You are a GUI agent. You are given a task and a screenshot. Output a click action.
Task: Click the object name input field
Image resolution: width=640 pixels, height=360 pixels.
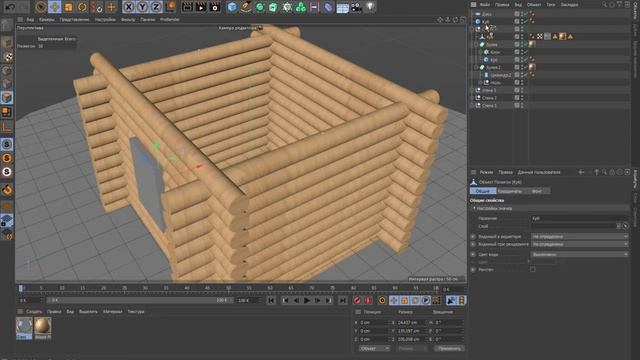(579, 218)
